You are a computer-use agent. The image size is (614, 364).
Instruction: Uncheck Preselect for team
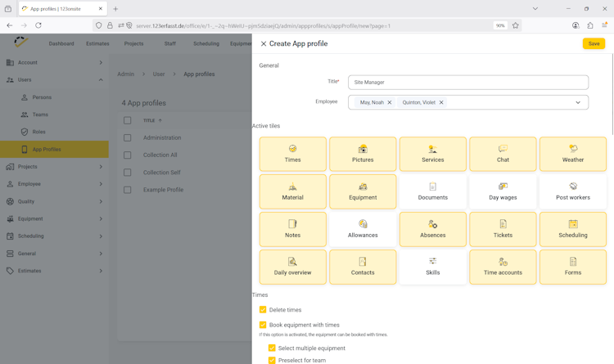coord(272,360)
